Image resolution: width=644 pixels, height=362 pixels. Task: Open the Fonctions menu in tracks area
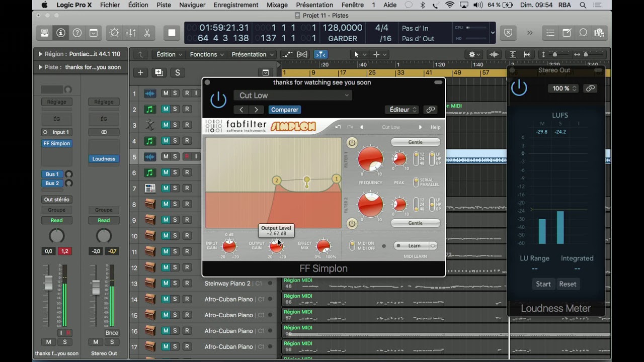click(x=206, y=54)
